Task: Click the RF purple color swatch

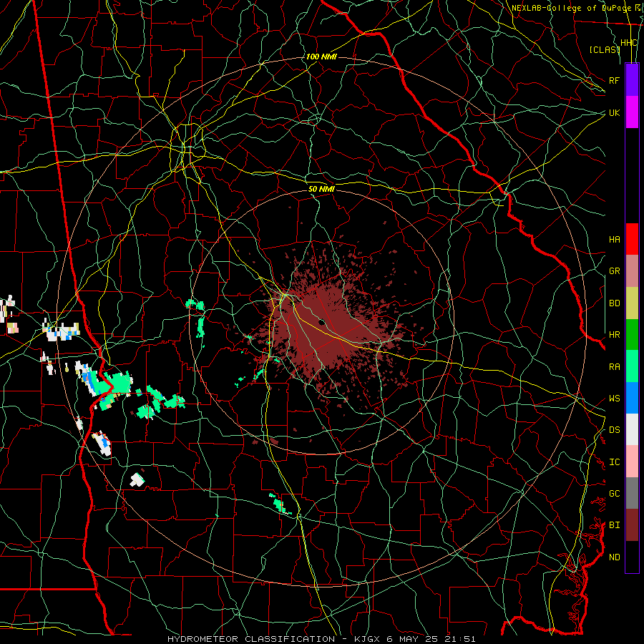Action: (632, 80)
